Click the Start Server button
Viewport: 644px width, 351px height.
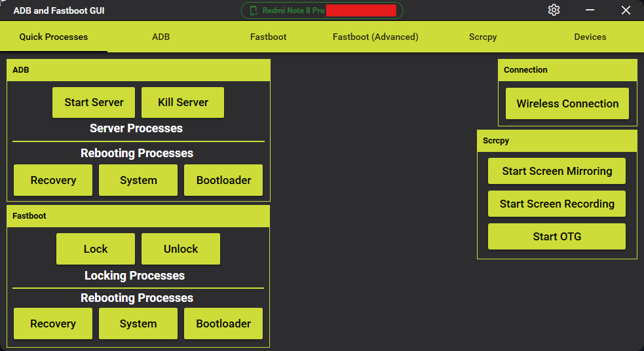(x=94, y=102)
